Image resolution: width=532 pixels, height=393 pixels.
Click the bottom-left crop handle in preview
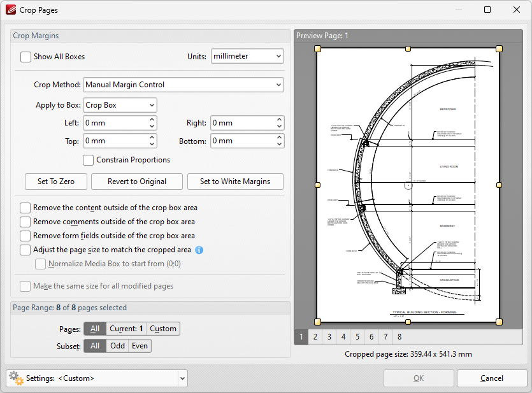317,322
